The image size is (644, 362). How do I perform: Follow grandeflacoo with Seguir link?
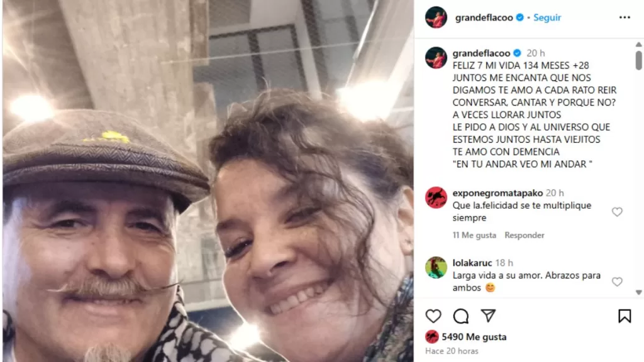pyautogui.click(x=547, y=18)
